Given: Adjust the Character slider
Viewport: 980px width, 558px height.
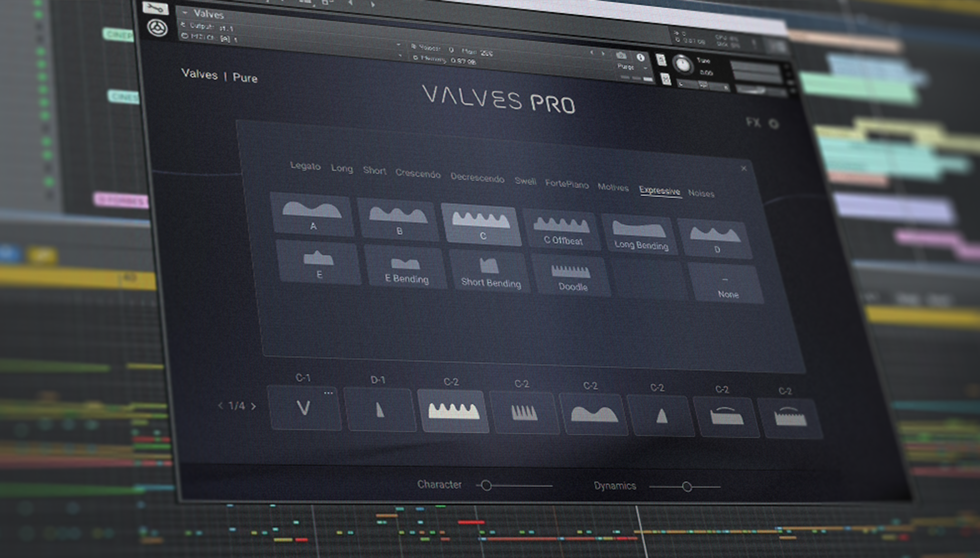Looking at the screenshot, I should 514,485.
